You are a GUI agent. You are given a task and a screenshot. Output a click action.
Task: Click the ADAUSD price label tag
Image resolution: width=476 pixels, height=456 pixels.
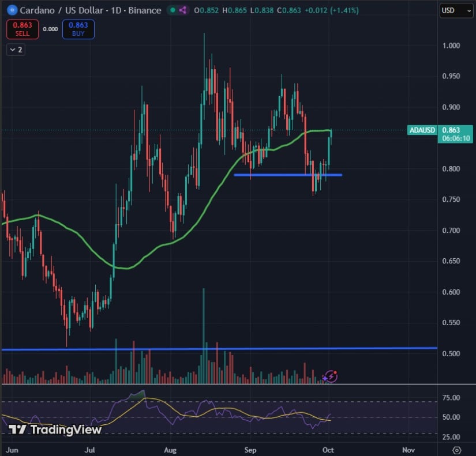click(x=422, y=130)
